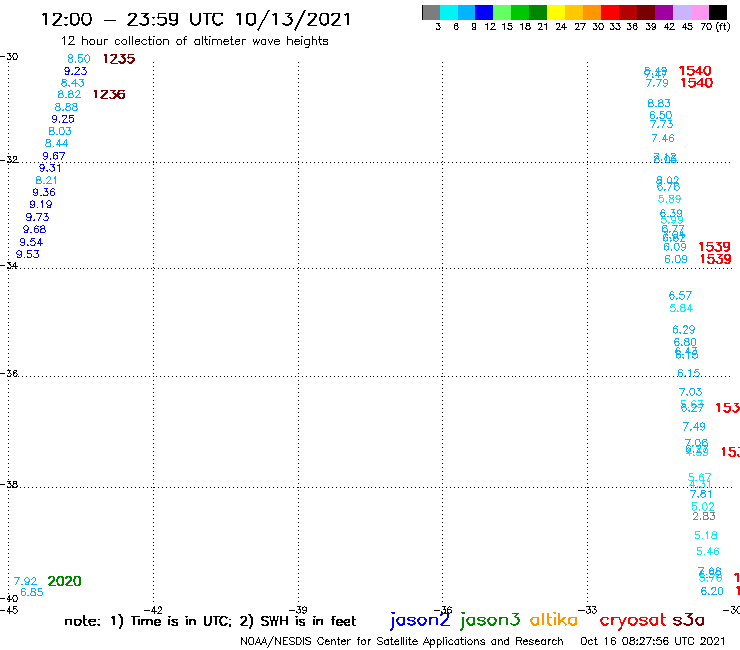740x650 pixels.
Task: Click the 7.81 wave height value
Action: click(701, 494)
